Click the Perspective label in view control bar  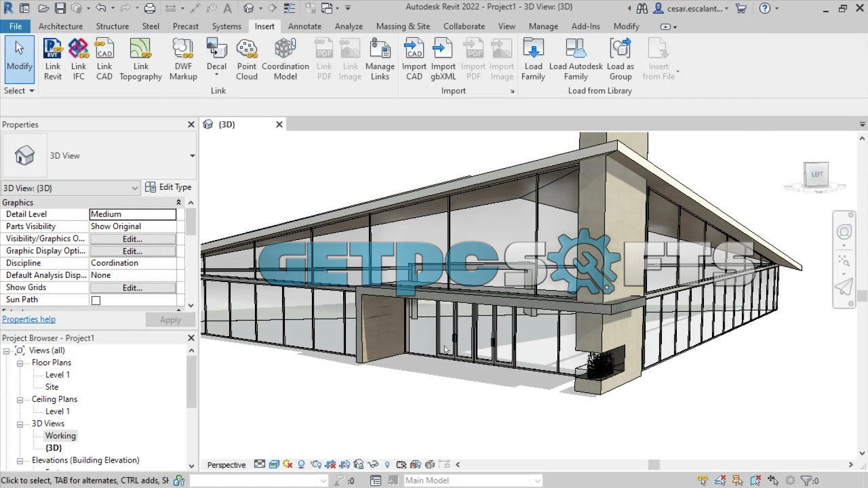(226, 465)
